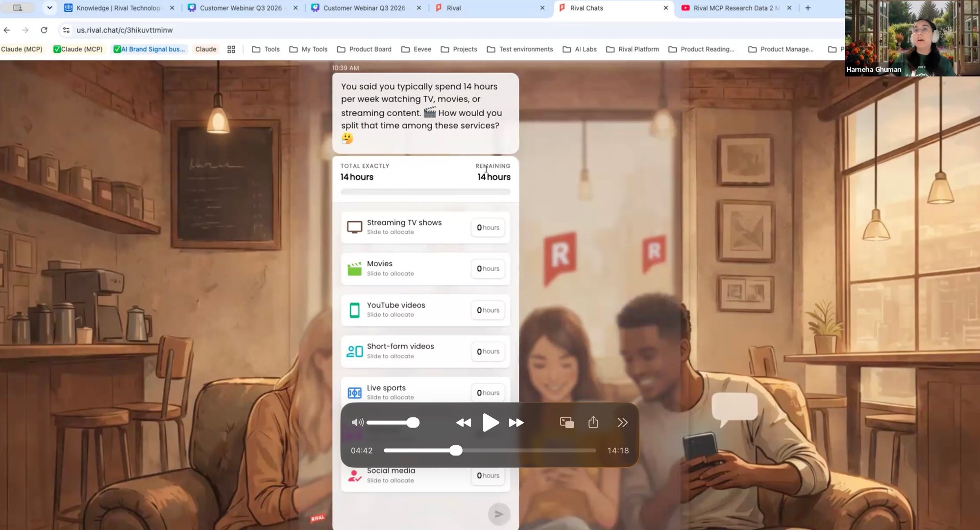The width and height of the screenshot is (980, 530).
Task: Click the AI Brand Signal bookmark
Action: pos(149,49)
